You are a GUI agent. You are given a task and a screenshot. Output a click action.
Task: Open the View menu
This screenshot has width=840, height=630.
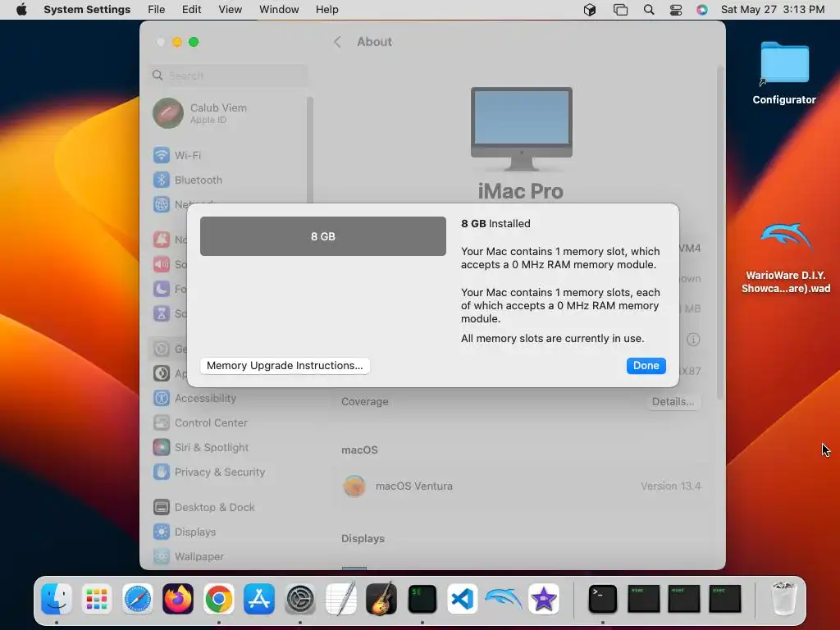pos(231,10)
